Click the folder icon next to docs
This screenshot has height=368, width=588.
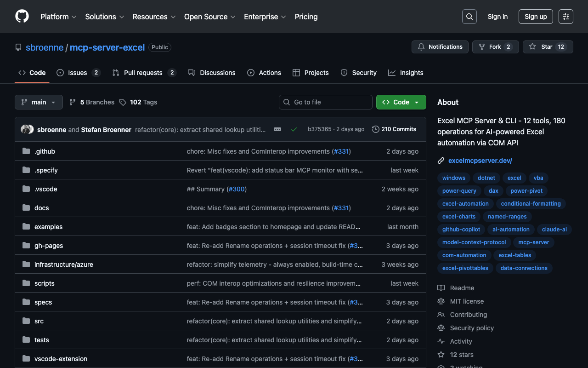pos(26,208)
